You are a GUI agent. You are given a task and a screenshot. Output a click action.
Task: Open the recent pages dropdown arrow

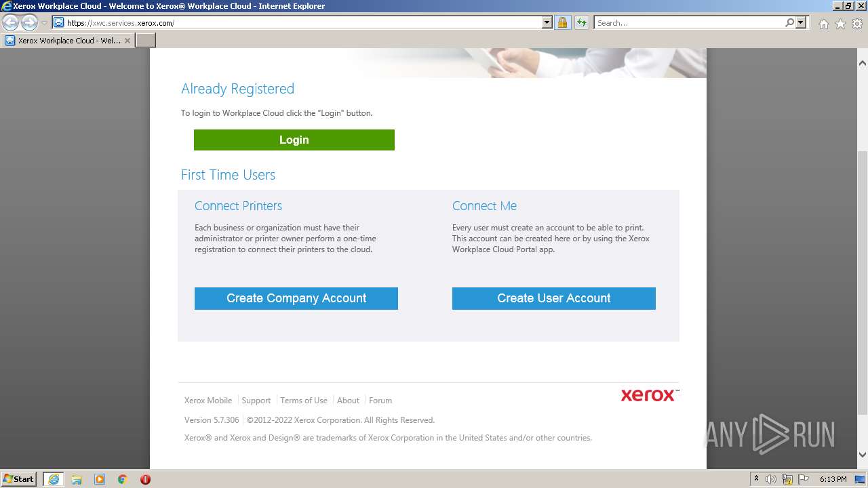click(44, 23)
